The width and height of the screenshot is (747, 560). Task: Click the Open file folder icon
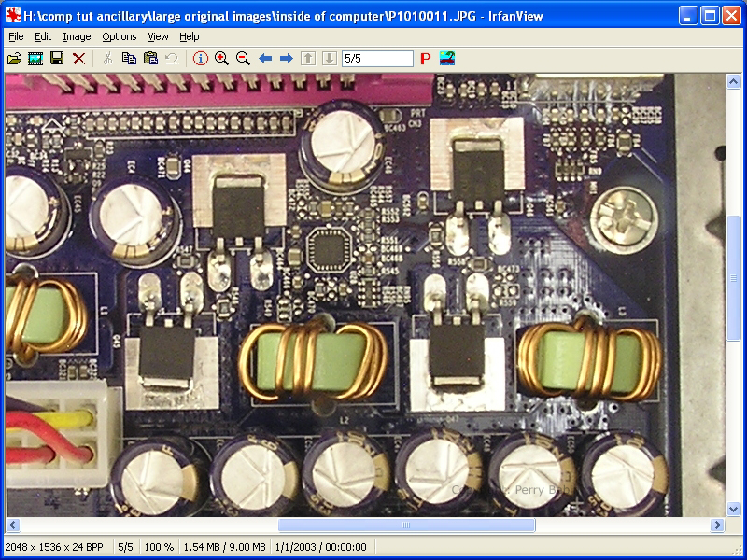(x=14, y=59)
